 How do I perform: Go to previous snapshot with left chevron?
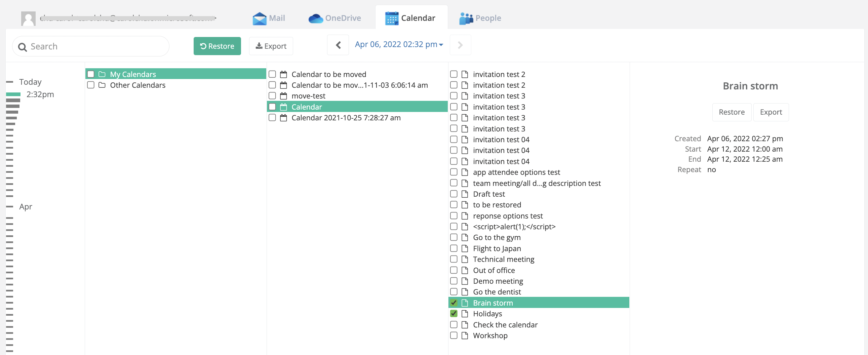click(338, 45)
